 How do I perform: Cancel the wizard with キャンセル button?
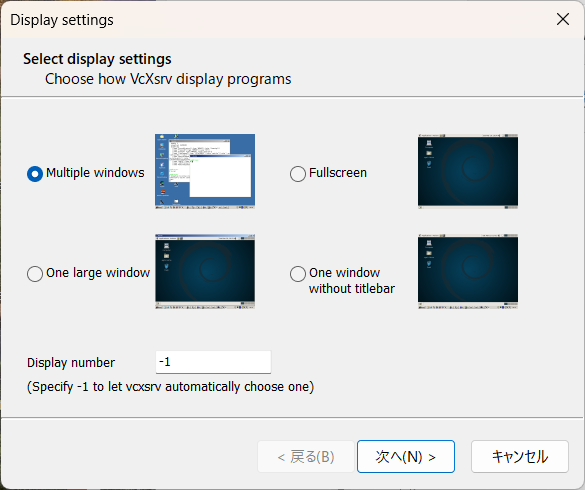(x=520, y=456)
